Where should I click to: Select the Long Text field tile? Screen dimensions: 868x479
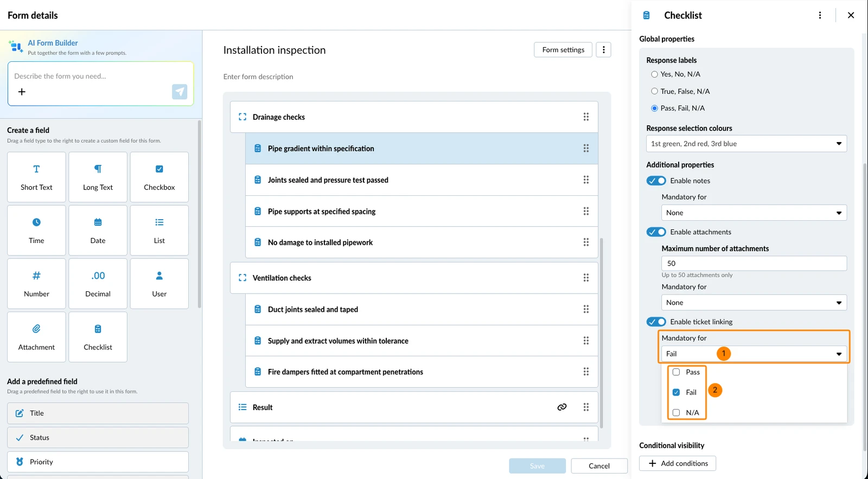coord(98,177)
